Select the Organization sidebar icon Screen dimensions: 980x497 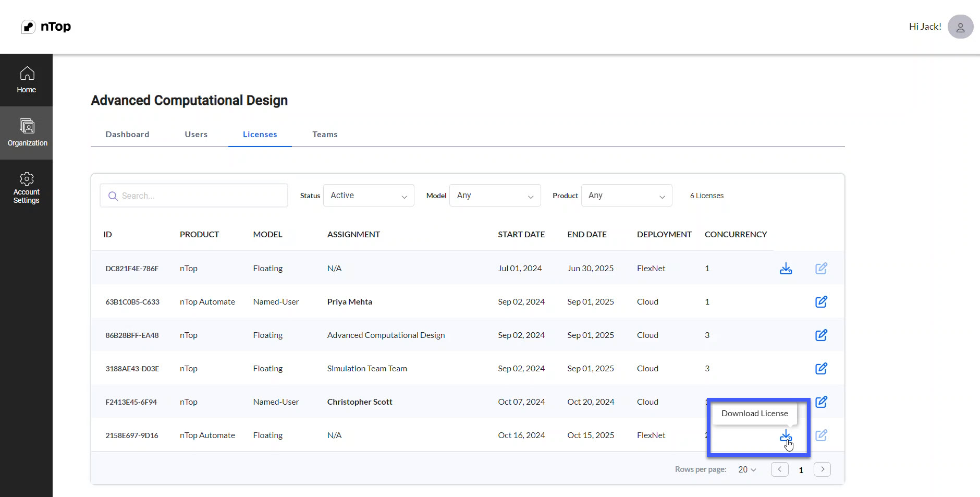[x=26, y=133]
